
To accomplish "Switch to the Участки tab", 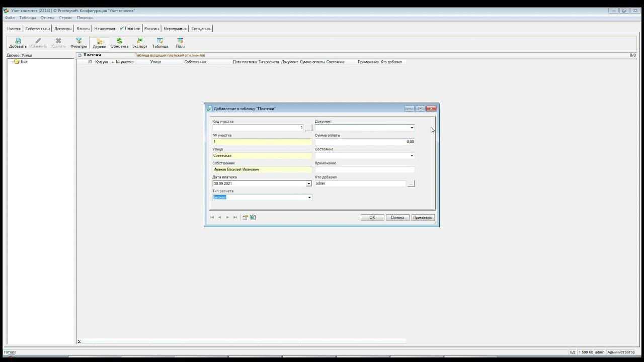I will coord(14,29).
